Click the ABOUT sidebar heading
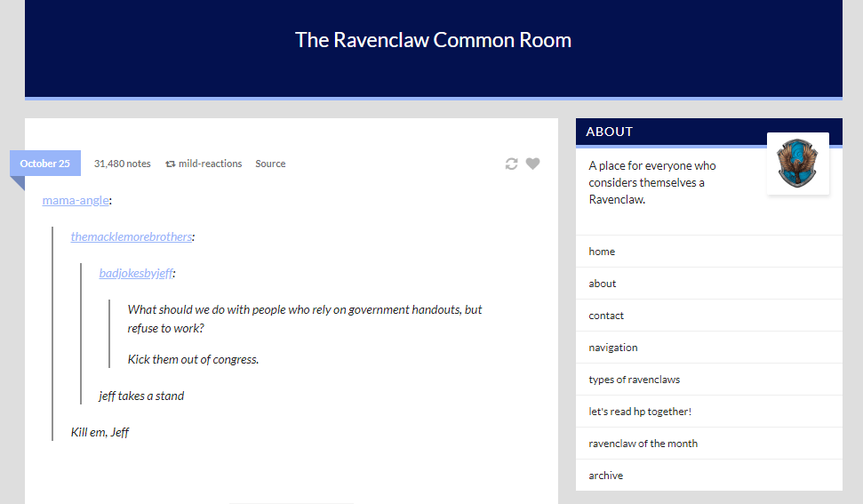Screen dimensions: 863x504 [x=610, y=132]
